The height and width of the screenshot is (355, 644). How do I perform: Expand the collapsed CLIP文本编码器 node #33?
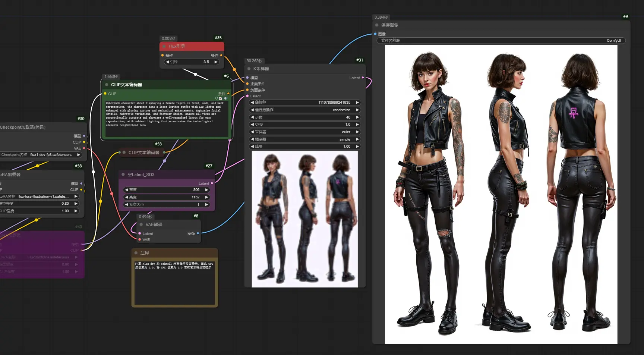coord(124,152)
